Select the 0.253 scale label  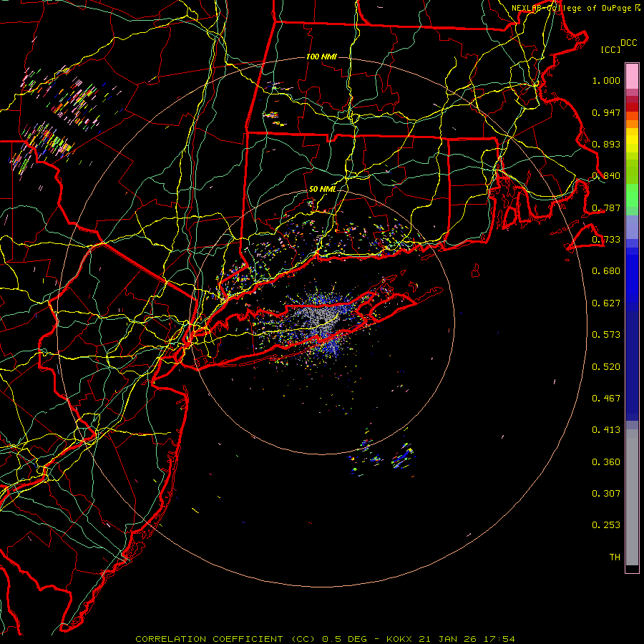tap(606, 525)
